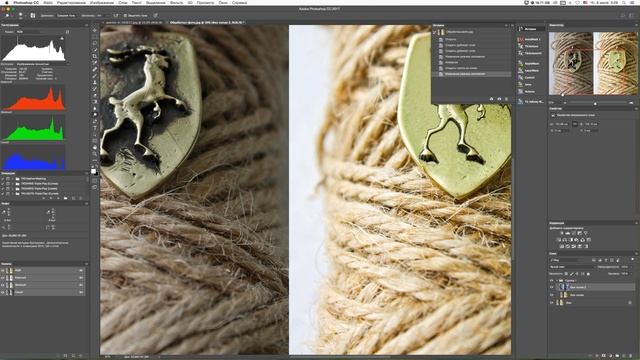640x360 pixels.
Task: Select the Rectangular Marquee tool
Action: click(95, 37)
